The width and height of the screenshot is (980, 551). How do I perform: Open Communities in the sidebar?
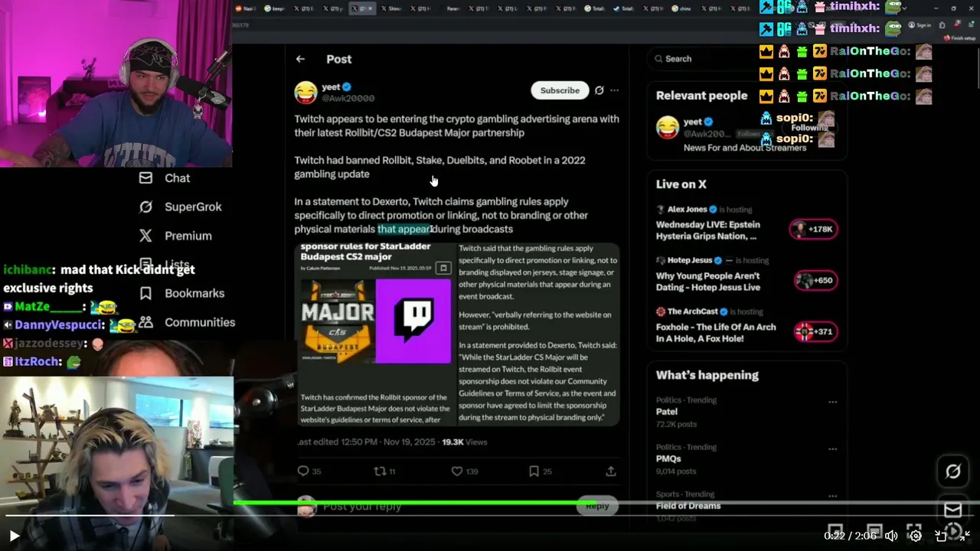point(200,322)
